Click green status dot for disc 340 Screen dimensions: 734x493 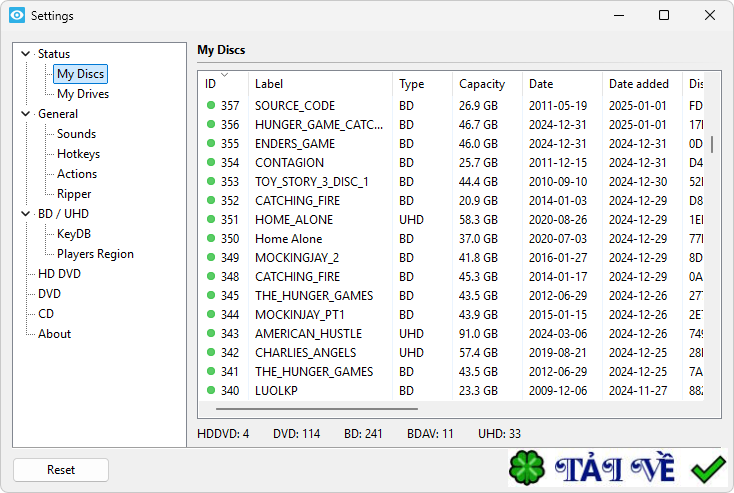tap(211, 390)
